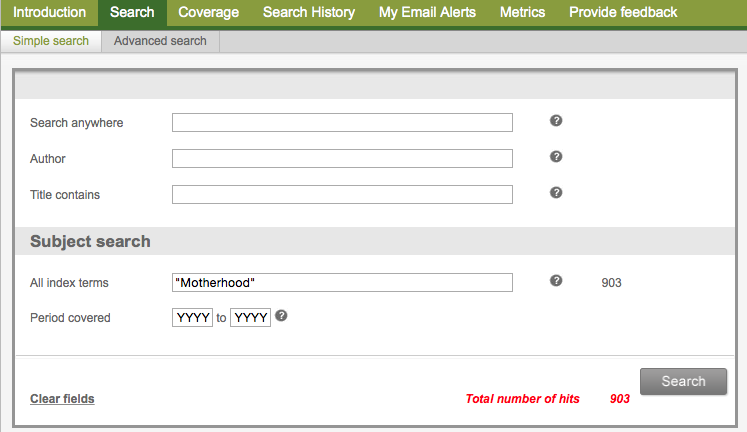Switch to the Coverage tab

coord(208,13)
